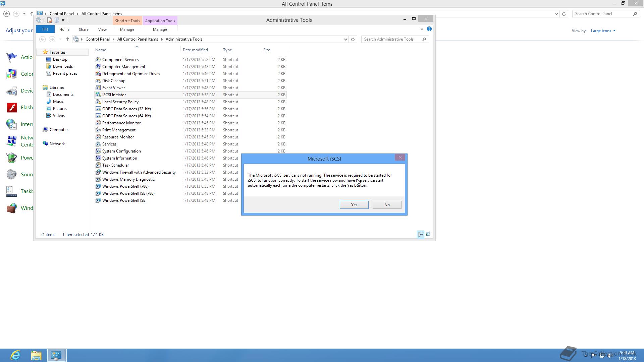Select Windows Firewall with Advanced Security
The height and width of the screenshot is (362, 644).
click(139, 172)
